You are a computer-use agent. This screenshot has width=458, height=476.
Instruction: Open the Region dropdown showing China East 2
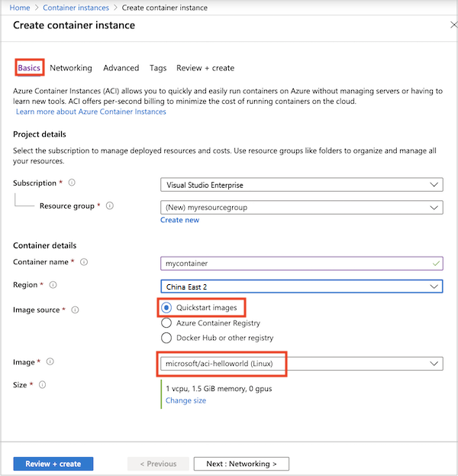pos(302,286)
